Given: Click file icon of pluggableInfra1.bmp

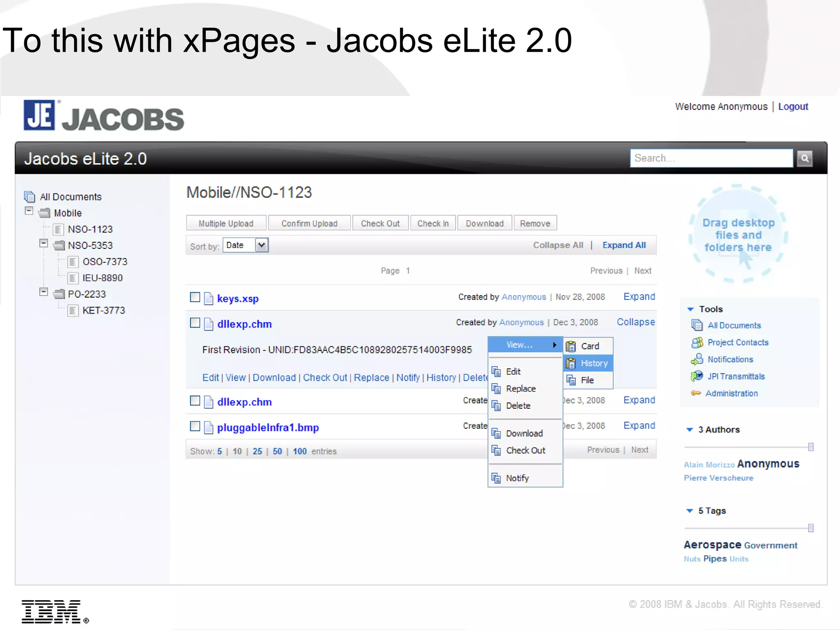Looking at the screenshot, I should [209, 428].
